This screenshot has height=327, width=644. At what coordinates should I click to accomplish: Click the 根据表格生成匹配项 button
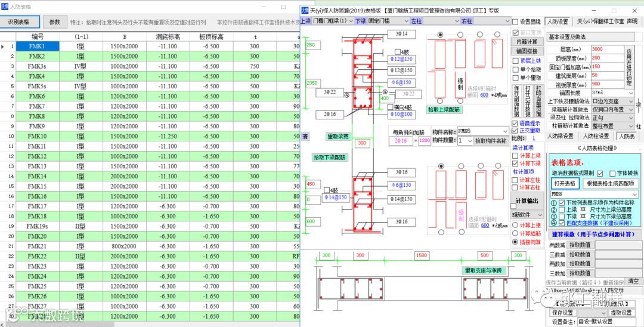609,183
